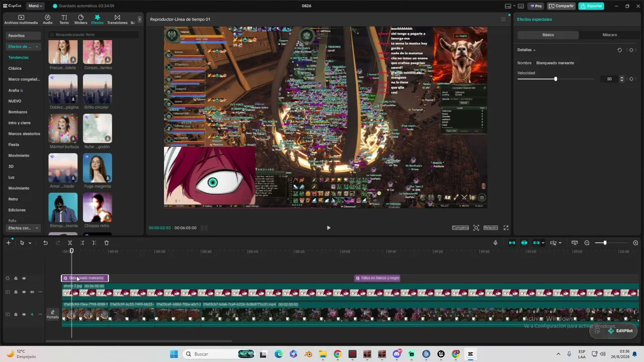Undo the last action
The image size is (644, 362).
45,243
